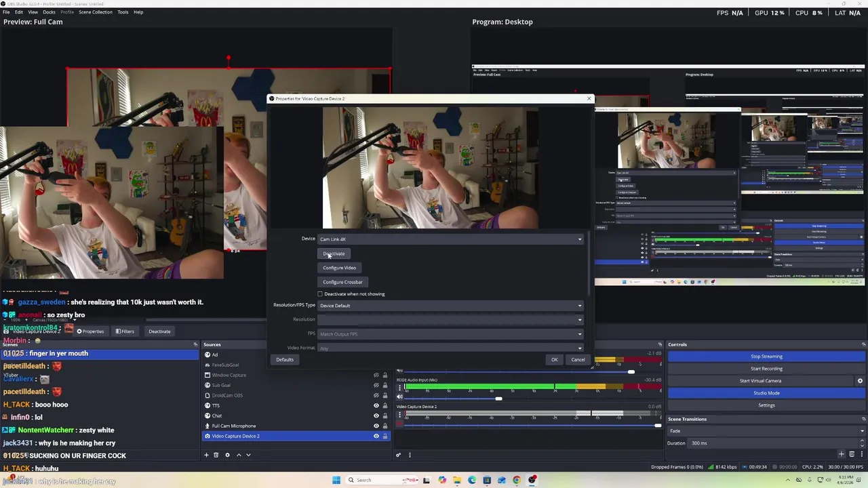
Task: Toggle lock on TTS source
Action: click(385, 405)
